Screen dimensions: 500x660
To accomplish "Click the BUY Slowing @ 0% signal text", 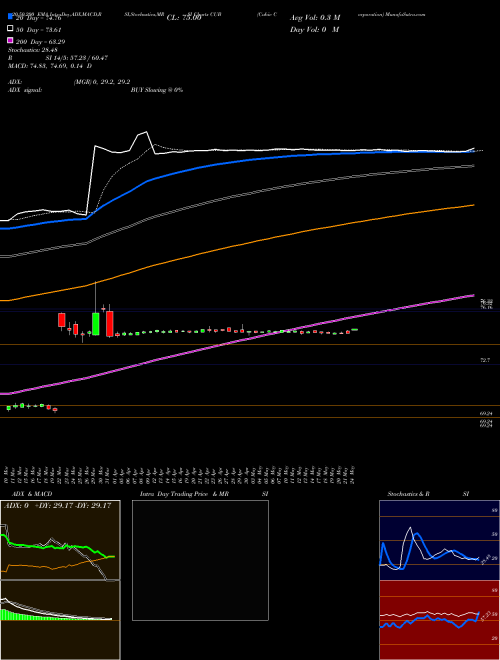I will (x=157, y=90).
